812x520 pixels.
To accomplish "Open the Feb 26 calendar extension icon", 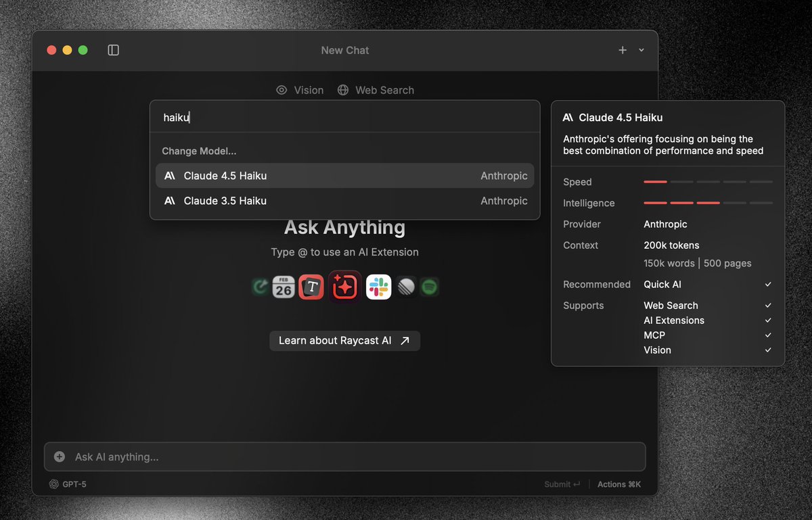I will [284, 287].
